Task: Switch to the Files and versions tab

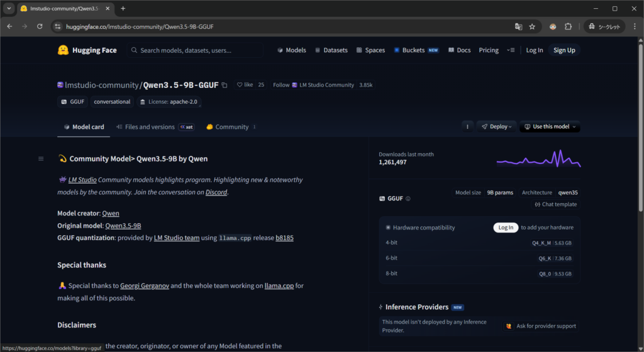Action: coord(150,127)
